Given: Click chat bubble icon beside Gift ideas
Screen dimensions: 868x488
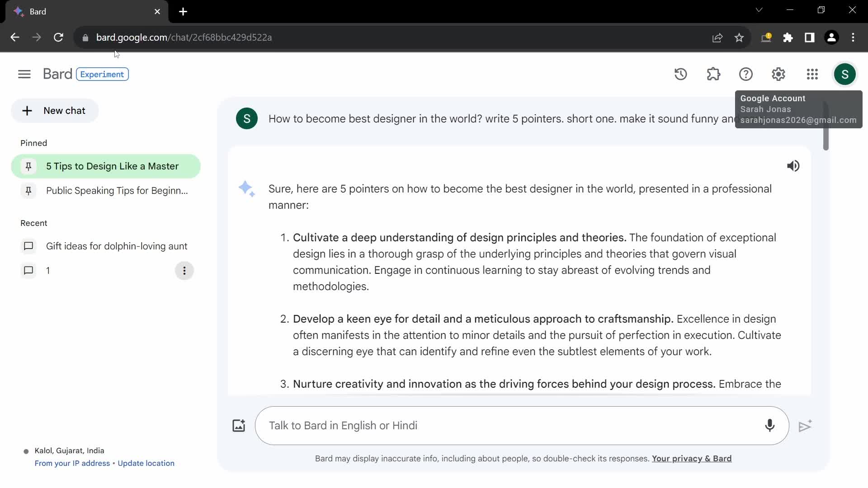Looking at the screenshot, I should point(28,246).
